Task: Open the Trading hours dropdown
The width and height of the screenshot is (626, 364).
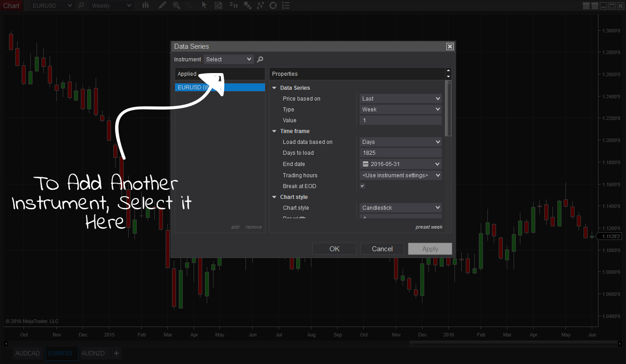Action: point(400,175)
